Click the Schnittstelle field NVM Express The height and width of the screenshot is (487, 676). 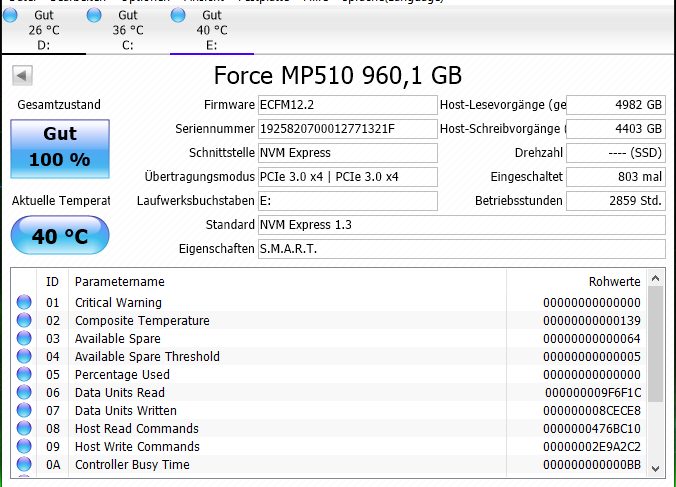click(x=347, y=153)
